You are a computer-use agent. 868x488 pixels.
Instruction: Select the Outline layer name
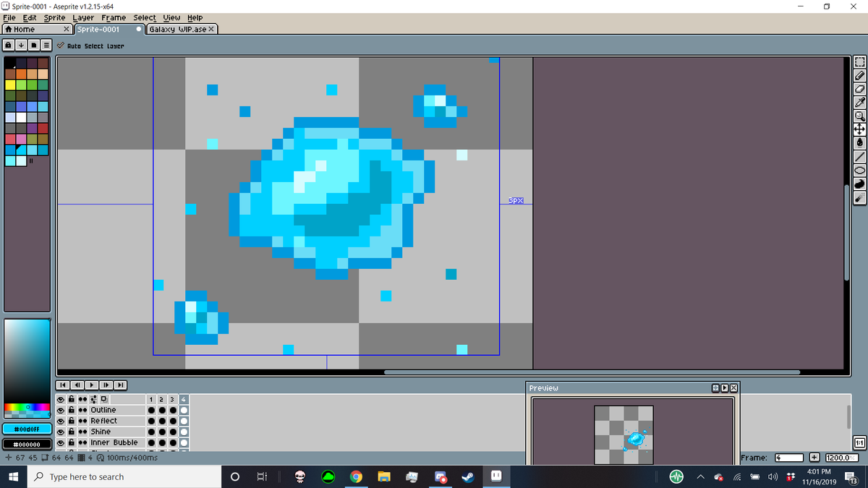coord(103,410)
